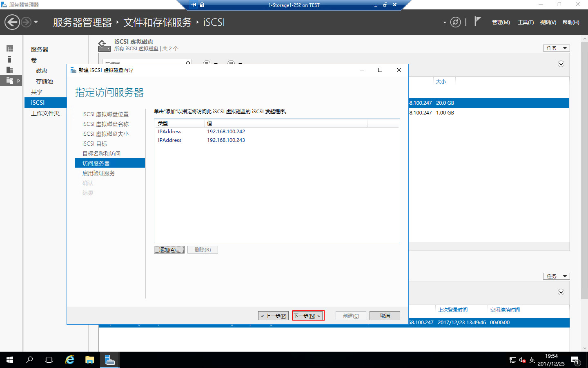Click the wizard title bar icon

pyautogui.click(x=73, y=70)
